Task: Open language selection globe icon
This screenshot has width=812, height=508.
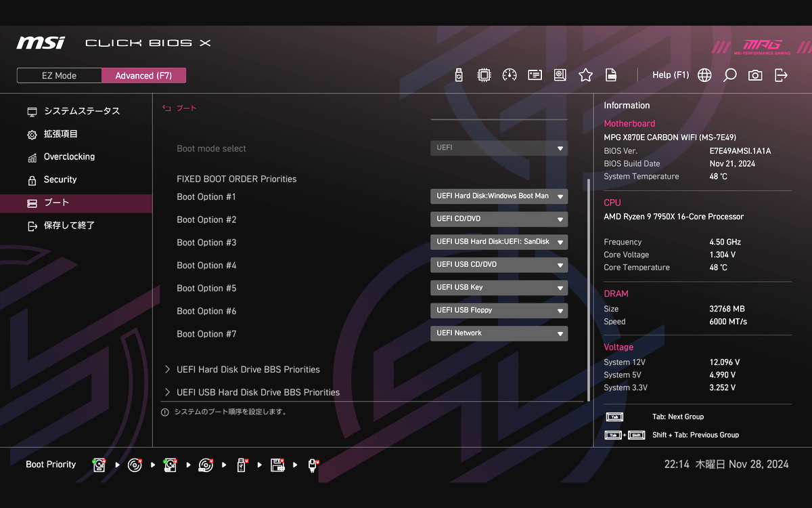Action: pos(704,75)
